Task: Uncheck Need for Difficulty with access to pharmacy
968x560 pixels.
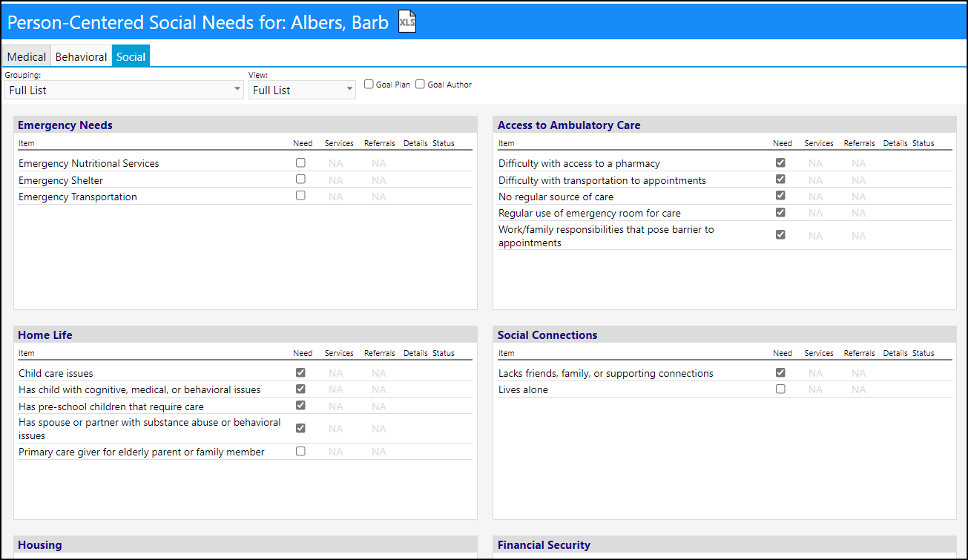Action: click(780, 162)
